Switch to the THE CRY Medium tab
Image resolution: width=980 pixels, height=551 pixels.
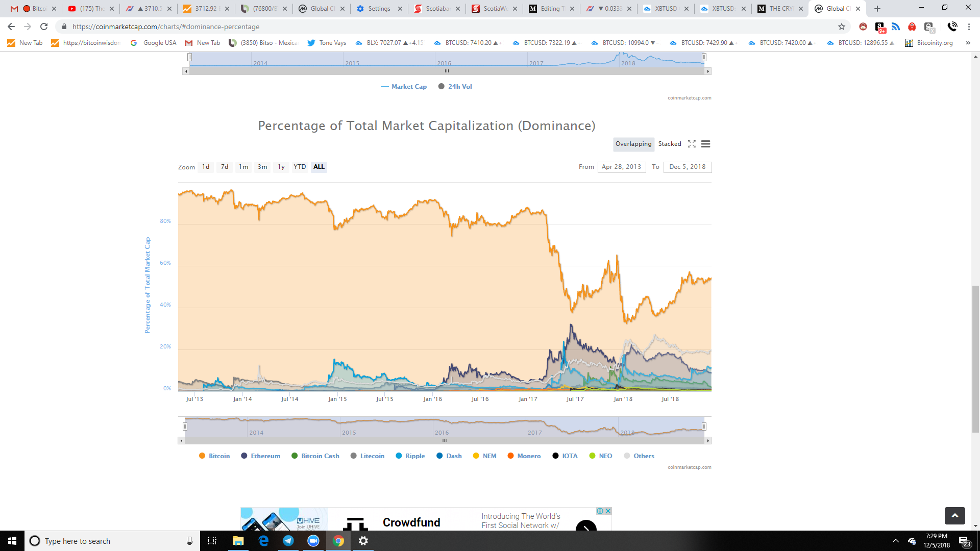[780, 9]
